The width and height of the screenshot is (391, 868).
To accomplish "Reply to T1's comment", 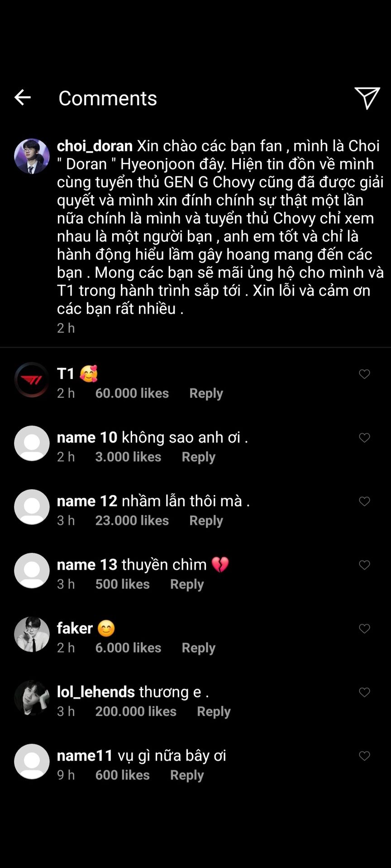I will point(206,393).
